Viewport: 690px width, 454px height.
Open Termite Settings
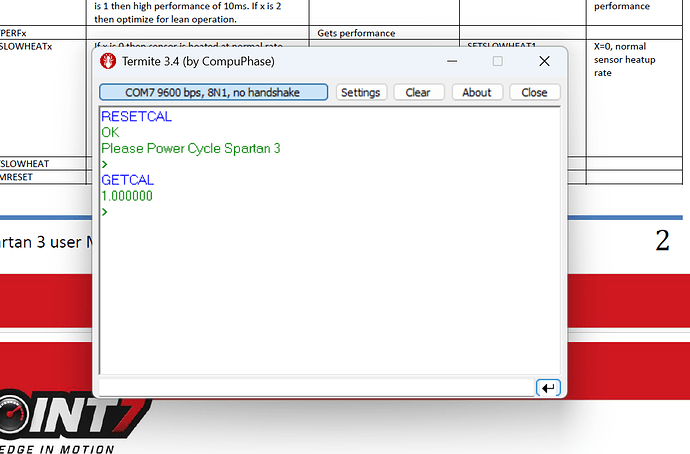pyautogui.click(x=361, y=92)
